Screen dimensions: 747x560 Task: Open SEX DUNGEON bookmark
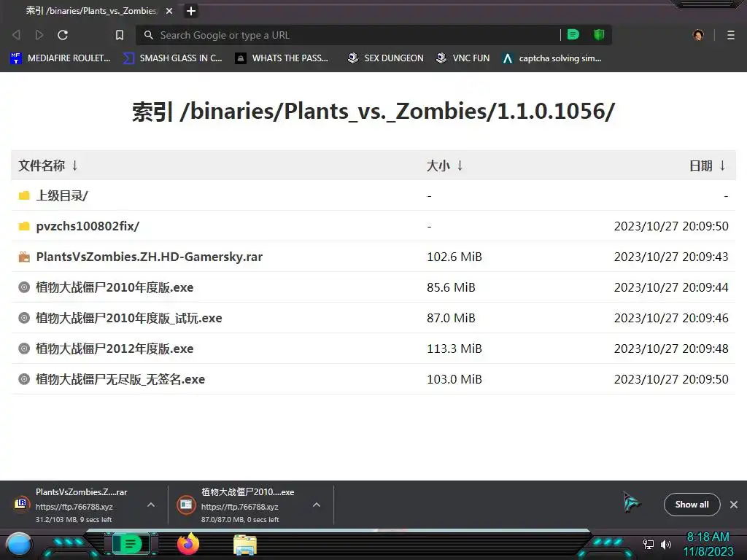[385, 58]
